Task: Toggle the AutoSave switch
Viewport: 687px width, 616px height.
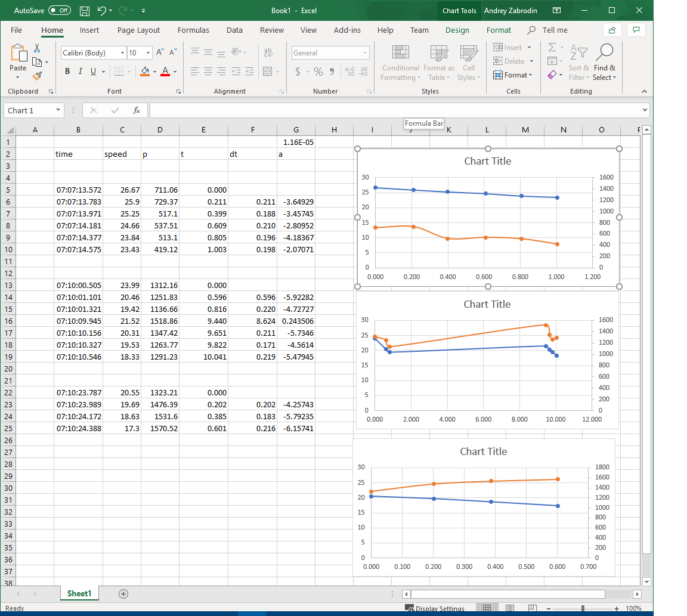Action: (x=59, y=11)
